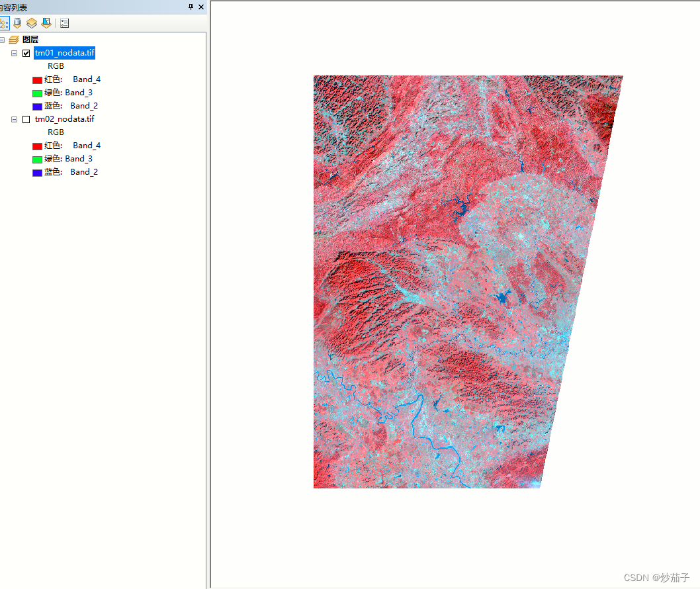Click red channel swatch of tm02_nodata.tif

(x=38, y=146)
